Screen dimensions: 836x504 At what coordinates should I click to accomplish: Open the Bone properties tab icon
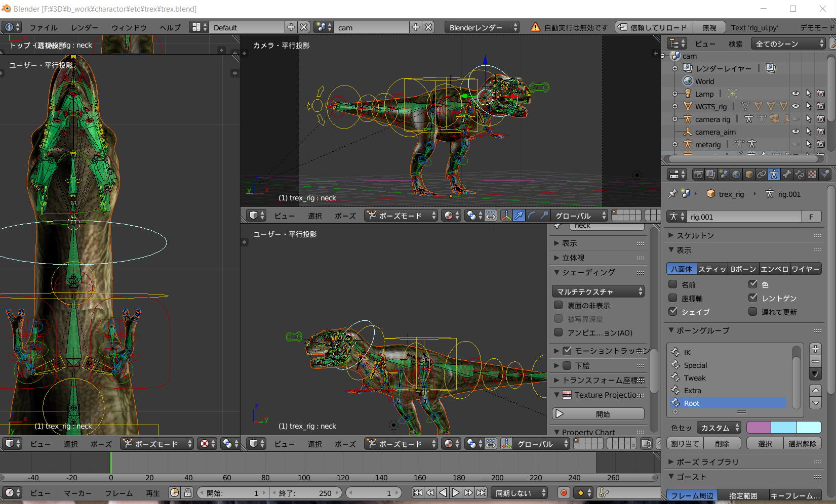(x=786, y=175)
